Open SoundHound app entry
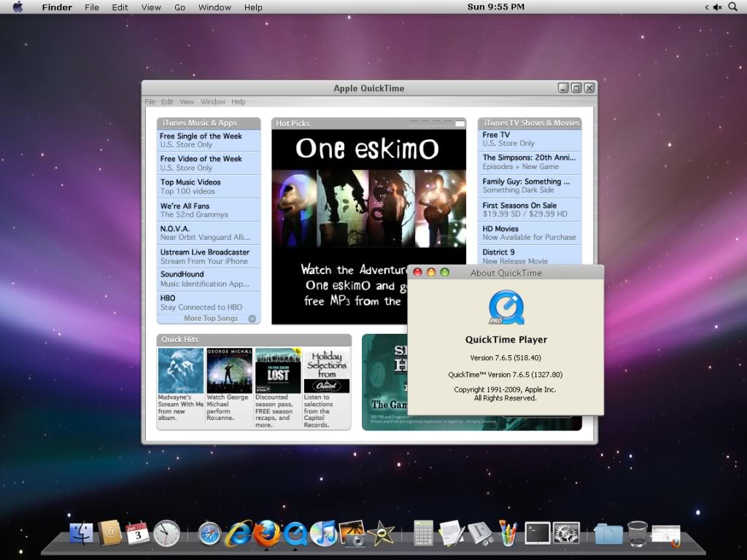This screenshot has height=560, width=747. pyautogui.click(x=209, y=279)
